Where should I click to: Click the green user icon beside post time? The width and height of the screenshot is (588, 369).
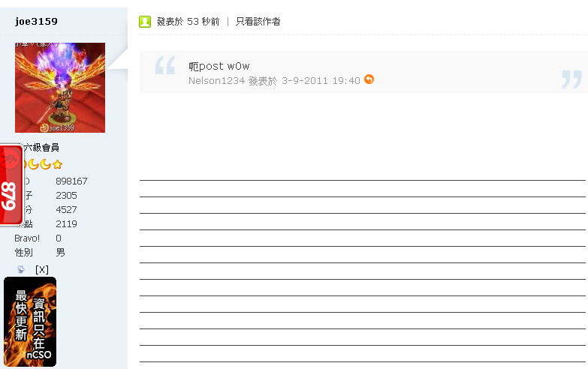[145, 22]
